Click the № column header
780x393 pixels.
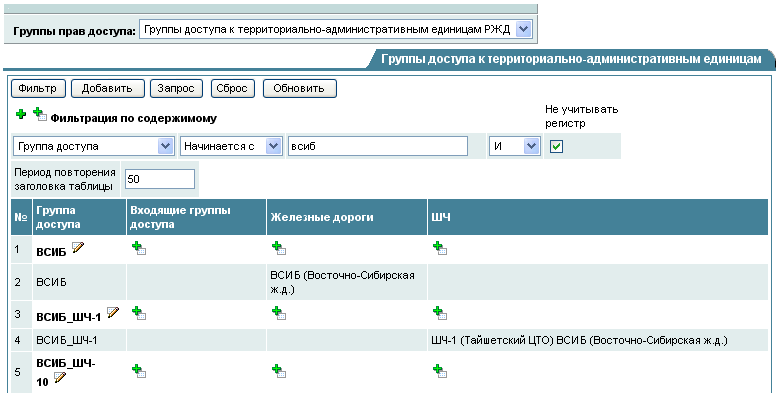(21, 217)
